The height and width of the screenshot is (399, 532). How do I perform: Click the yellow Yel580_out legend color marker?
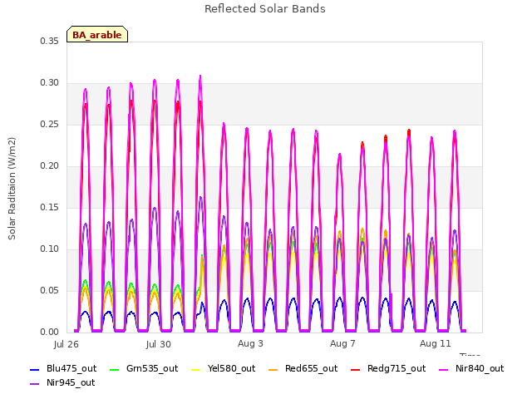tap(196, 369)
